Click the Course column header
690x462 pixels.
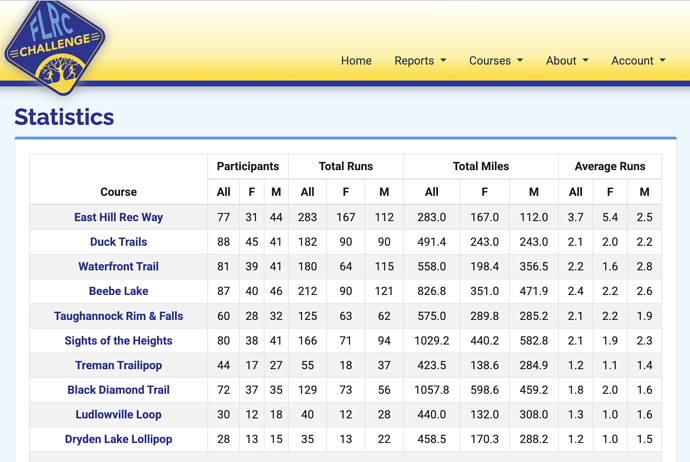118,192
